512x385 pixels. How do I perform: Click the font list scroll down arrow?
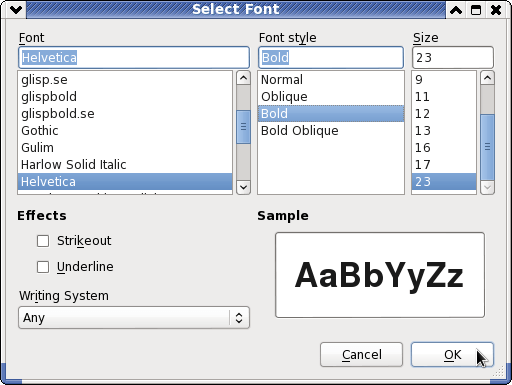(x=243, y=187)
